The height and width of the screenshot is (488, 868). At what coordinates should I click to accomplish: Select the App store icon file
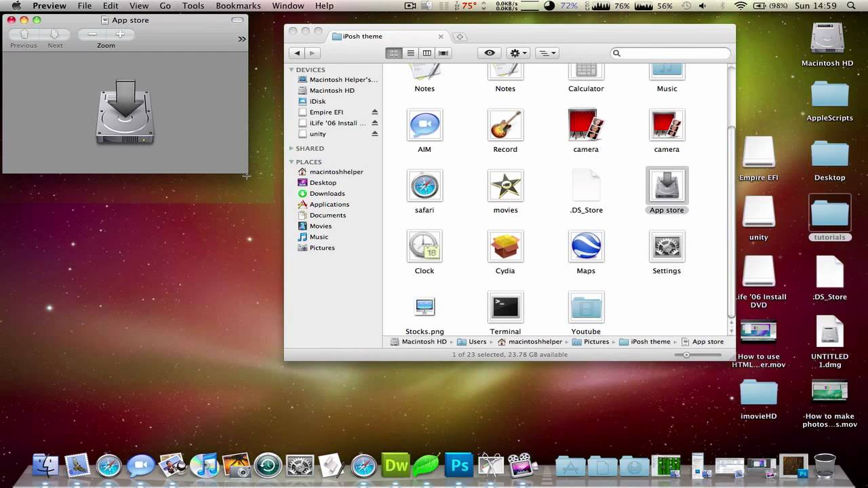tap(667, 186)
